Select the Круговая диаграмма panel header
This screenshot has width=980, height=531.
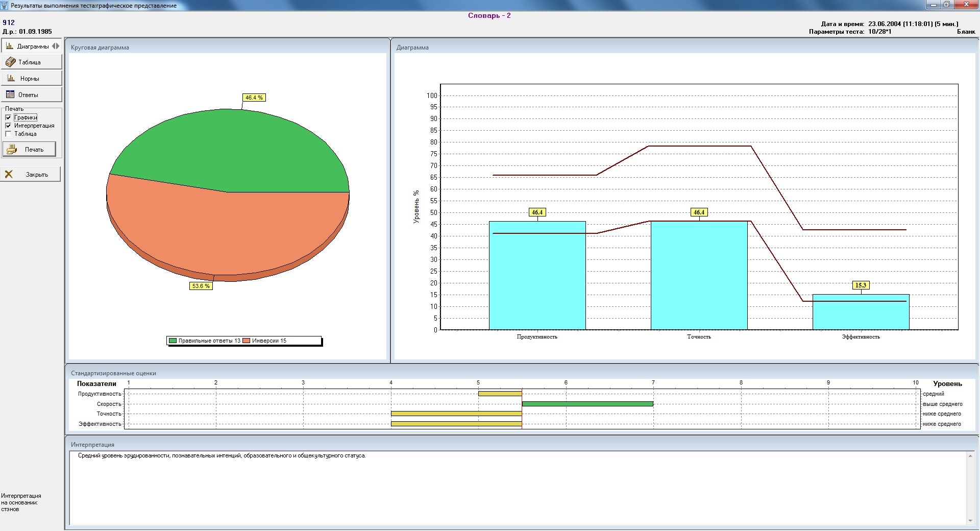point(100,47)
